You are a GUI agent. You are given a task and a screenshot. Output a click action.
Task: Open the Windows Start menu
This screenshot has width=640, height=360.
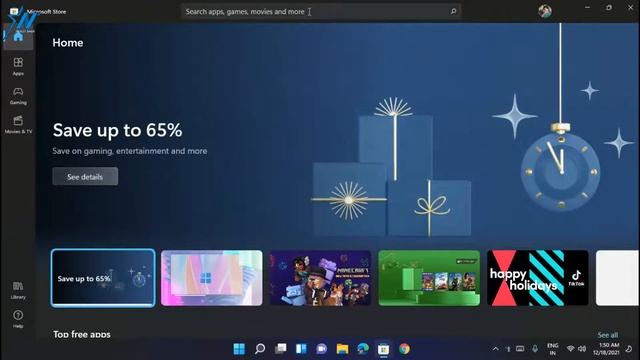[239, 349]
